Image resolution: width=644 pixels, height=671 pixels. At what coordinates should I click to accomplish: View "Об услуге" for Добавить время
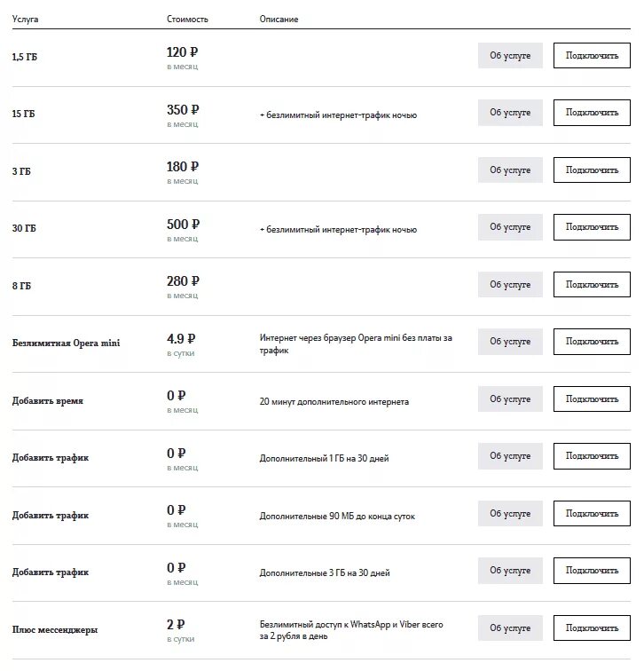[510, 399]
